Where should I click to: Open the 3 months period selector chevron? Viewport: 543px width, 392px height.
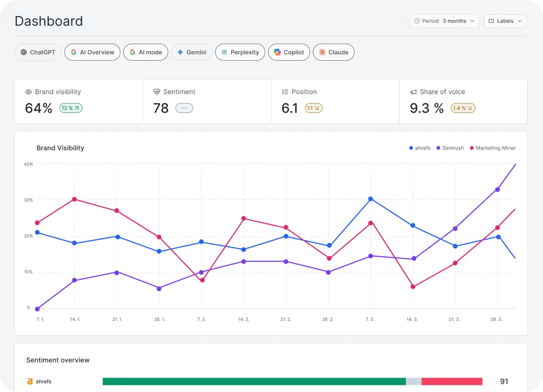472,21
